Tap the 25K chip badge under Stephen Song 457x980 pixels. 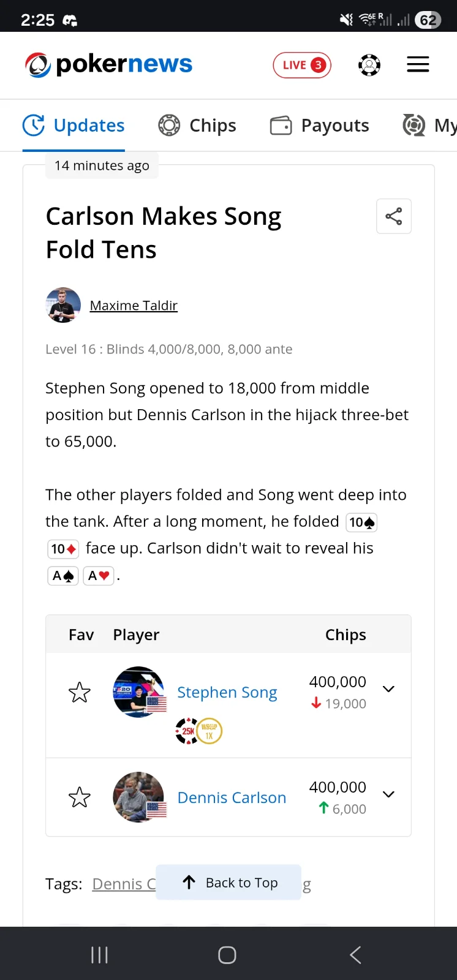point(186,731)
